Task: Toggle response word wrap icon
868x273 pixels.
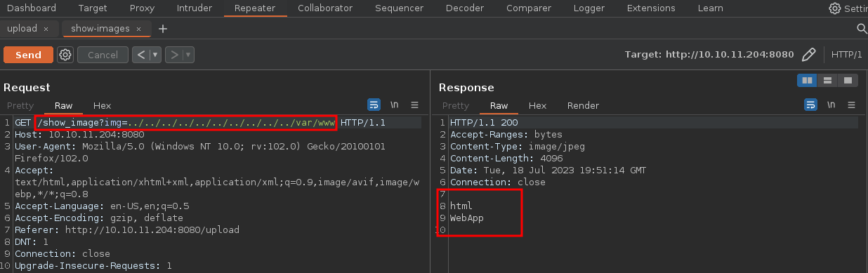Action: [x=810, y=105]
